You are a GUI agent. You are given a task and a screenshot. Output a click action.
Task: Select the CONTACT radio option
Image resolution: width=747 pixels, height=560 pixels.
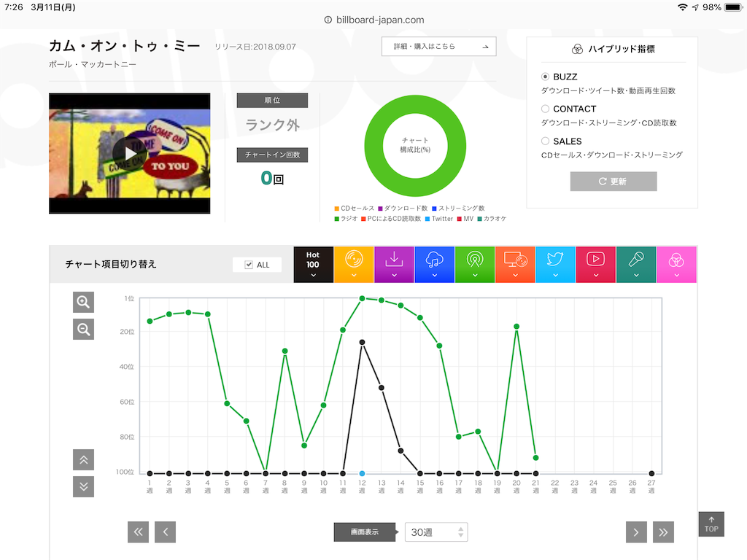click(x=545, y=109)
